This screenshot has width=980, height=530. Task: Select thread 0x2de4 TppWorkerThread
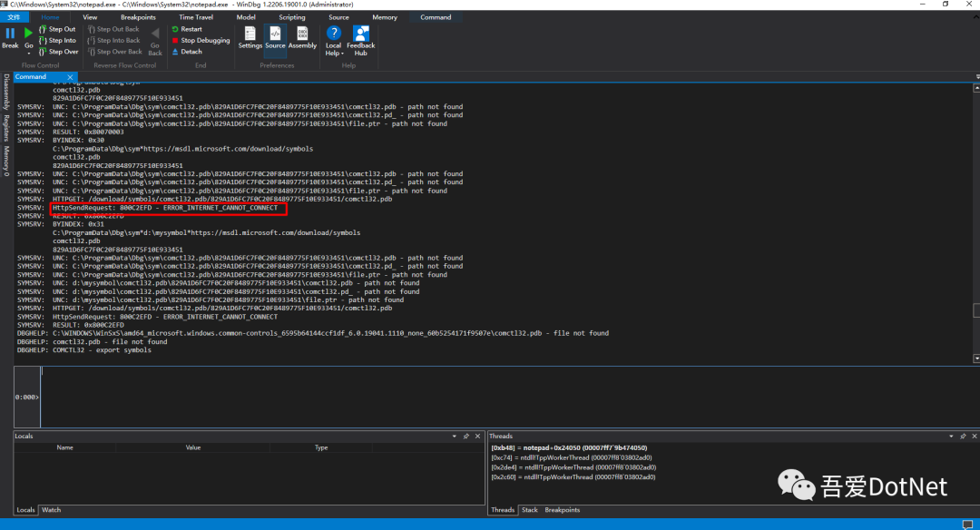tap(573, 467)
